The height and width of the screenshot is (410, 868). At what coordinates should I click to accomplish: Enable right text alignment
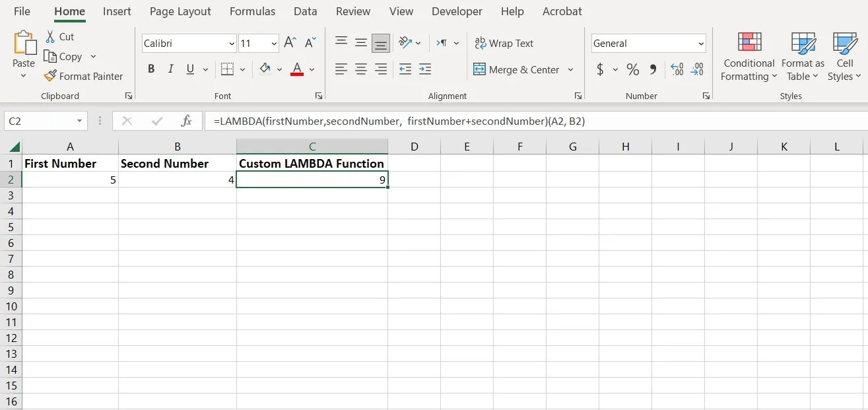pyautogui.click(x=380, y=69)
